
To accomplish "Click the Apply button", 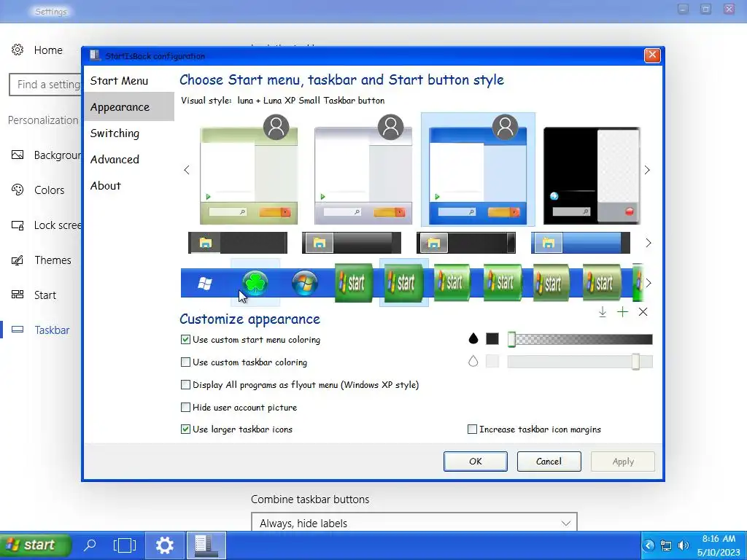I will [x=623, y=462].
